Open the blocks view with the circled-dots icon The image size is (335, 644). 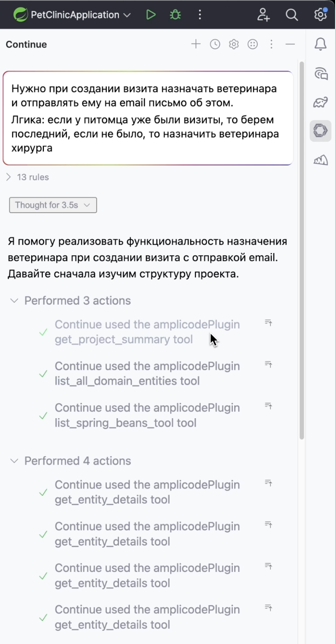[252, 44]
